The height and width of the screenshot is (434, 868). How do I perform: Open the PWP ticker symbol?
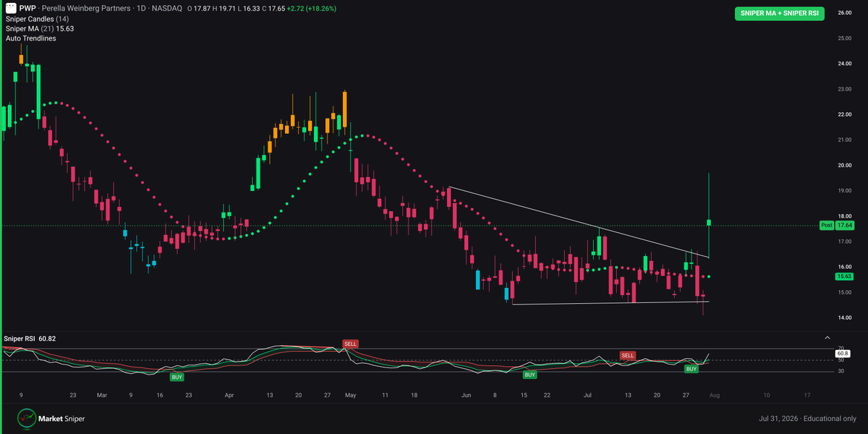pos(27,8)
